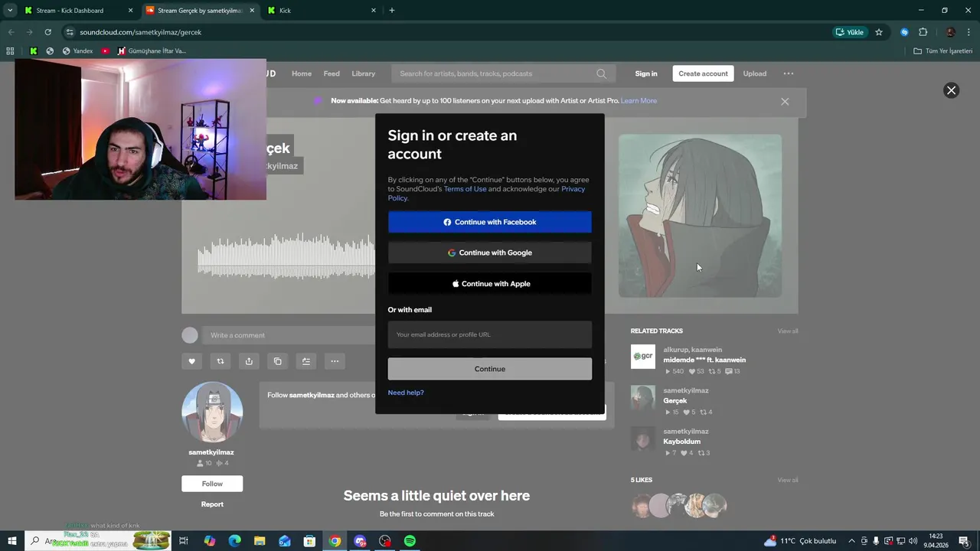Open Learn More link in banner
980x551 pixels.
639,101
